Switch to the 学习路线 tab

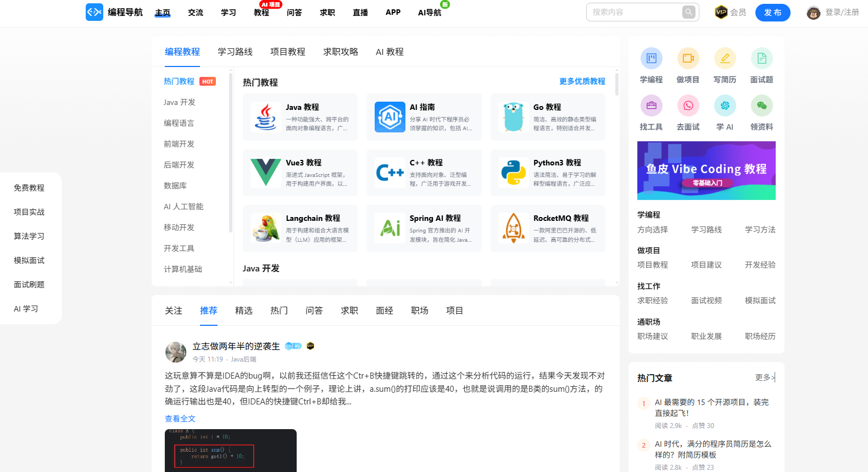pyautogui.click(x=235, y=52)
